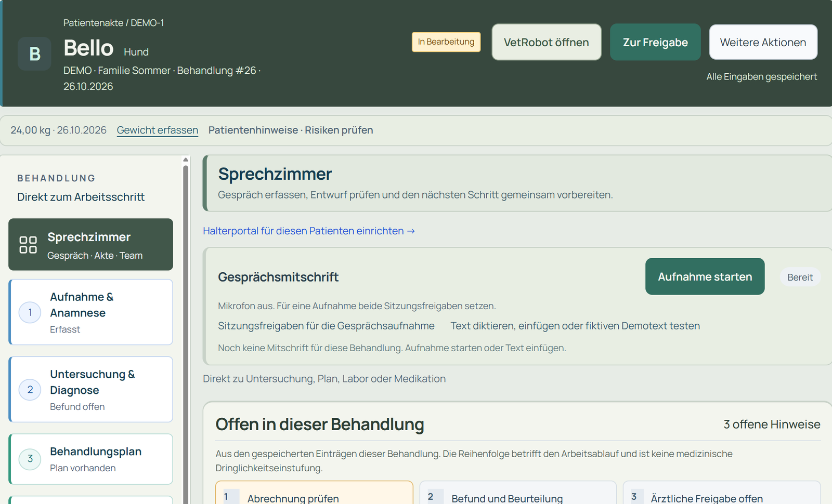The width and height of the screenshot is (832, 504).
Task: Click the In Bearbeitung status badge
Action: pos(446,42)
